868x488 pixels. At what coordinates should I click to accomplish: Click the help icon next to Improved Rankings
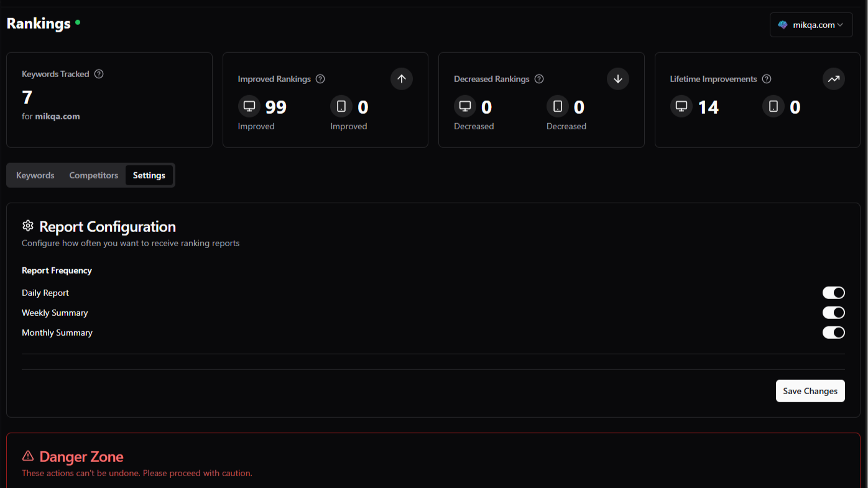320,79
